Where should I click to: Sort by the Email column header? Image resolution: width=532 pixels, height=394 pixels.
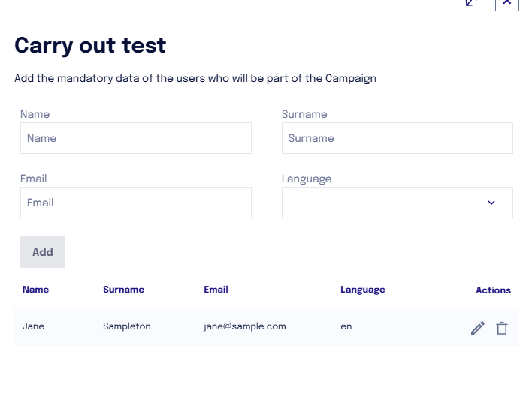(x=216, y=290)
